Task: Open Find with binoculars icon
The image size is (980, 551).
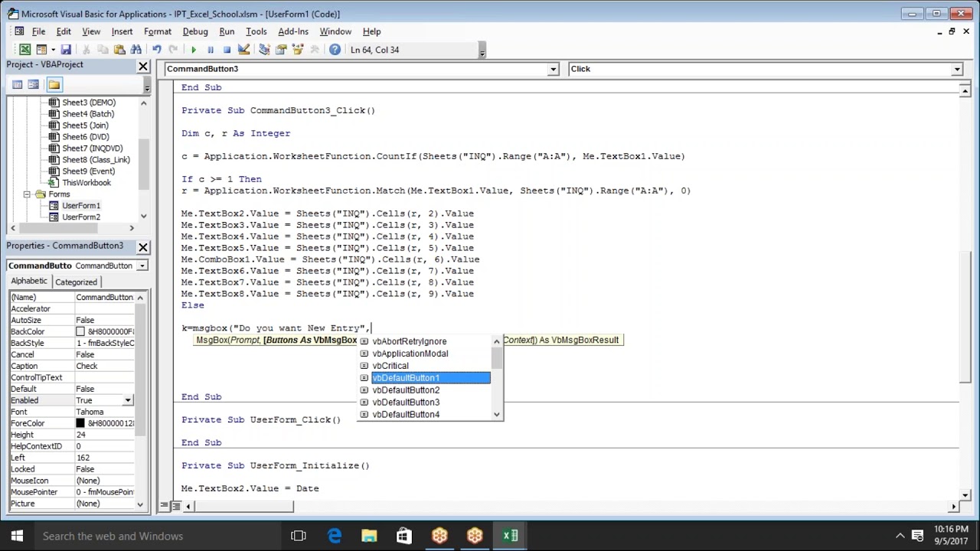Action: (136, 50)
